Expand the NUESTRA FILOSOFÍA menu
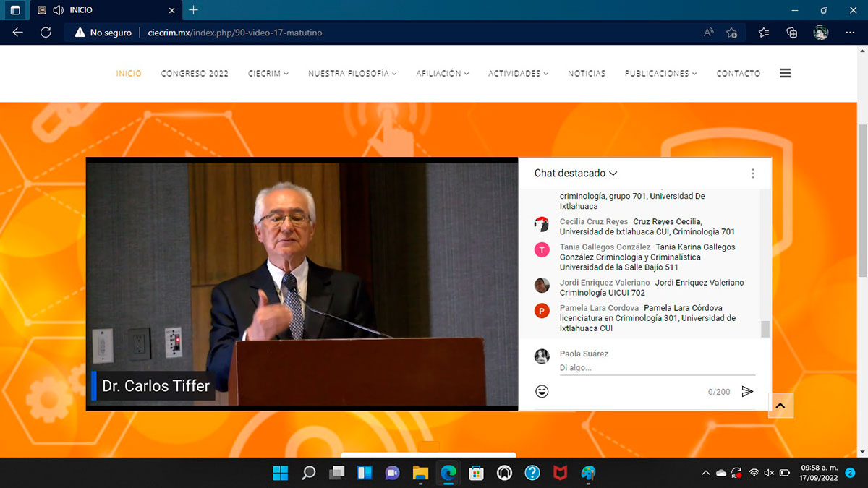This screenshot has height=488, width=868. coord(352,74)
